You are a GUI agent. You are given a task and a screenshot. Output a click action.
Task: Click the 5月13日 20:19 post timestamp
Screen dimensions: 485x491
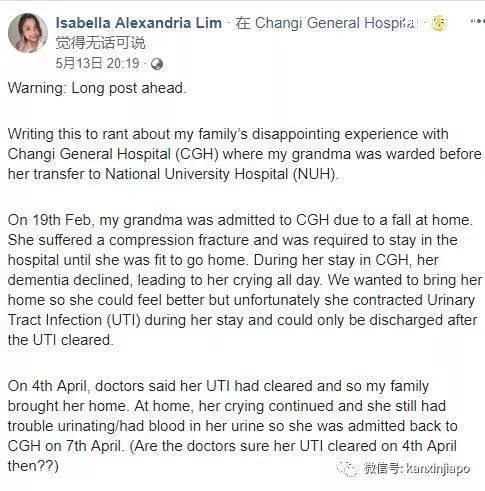pos(97,63)
